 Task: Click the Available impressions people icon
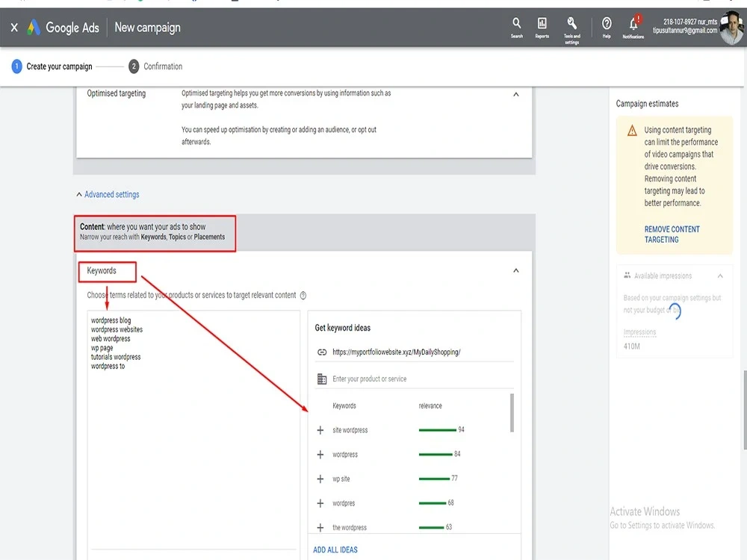click(x=627, y=276)
